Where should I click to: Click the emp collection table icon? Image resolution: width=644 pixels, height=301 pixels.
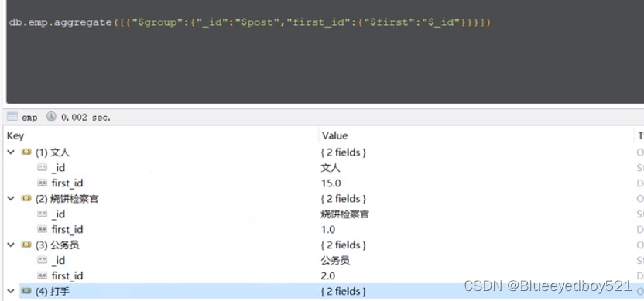pyautogui.click(x=12, y=117)
